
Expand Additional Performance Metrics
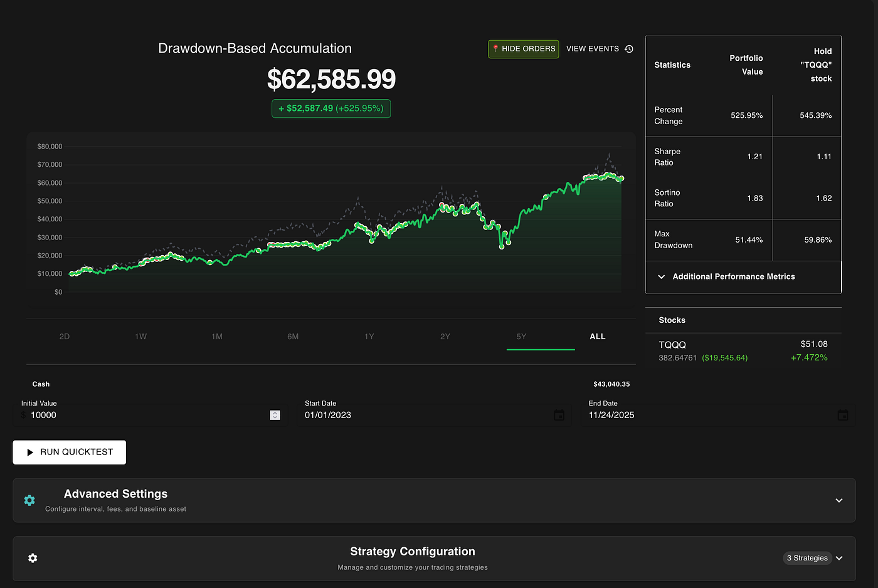[x=743, y=276]
